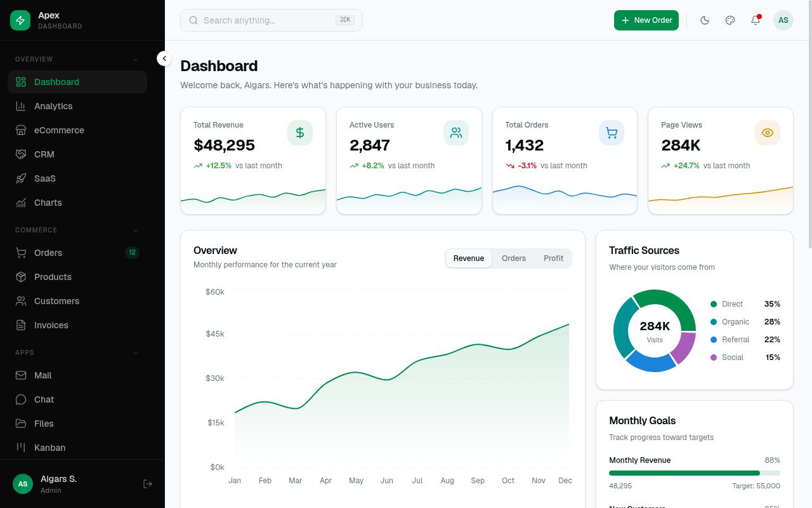This screenshot has width=812, height=508.
Task: Click the Traffic Sources heading
Action: point(644,250)
